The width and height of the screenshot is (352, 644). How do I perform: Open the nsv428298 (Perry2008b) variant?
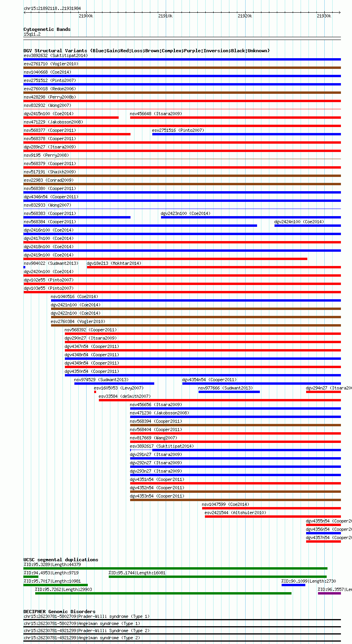[x=50, y=97]
